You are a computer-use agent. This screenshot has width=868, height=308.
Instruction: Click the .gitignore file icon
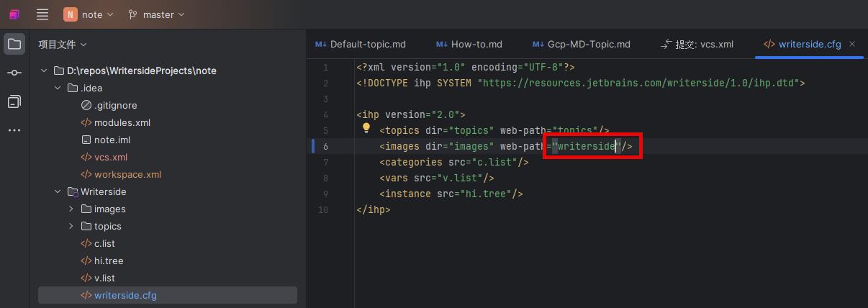pos(86,105)
